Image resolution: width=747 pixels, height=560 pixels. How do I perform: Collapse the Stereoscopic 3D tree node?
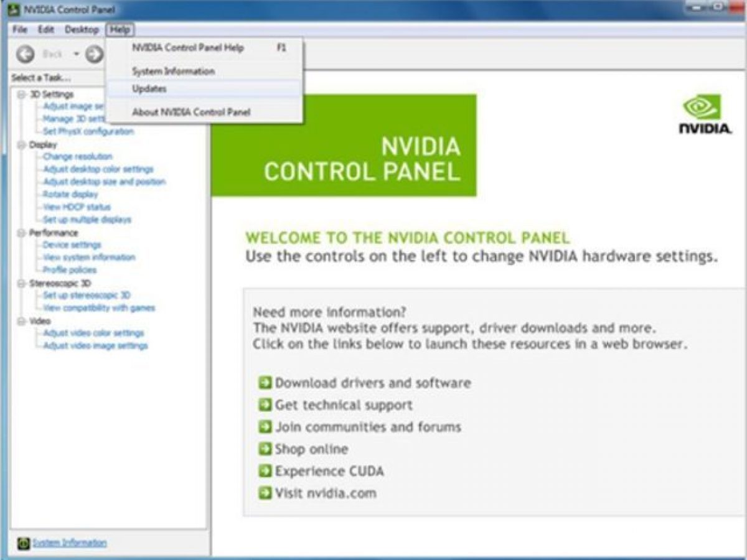coord(21,283)
